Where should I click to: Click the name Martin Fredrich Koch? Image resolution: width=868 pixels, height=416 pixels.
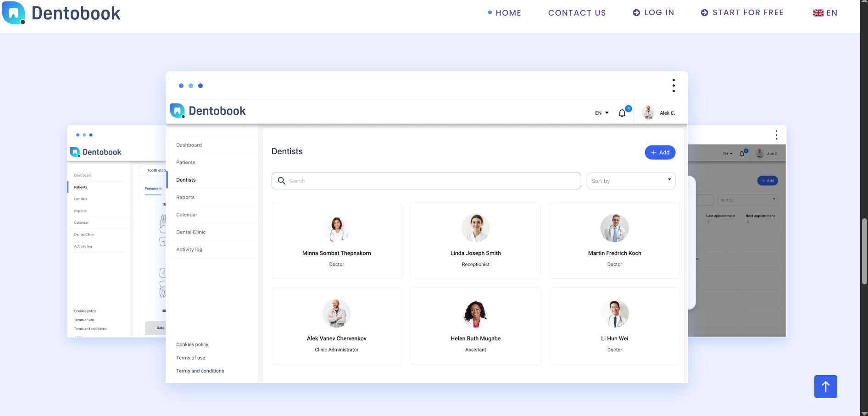click(x=615, y=253)
